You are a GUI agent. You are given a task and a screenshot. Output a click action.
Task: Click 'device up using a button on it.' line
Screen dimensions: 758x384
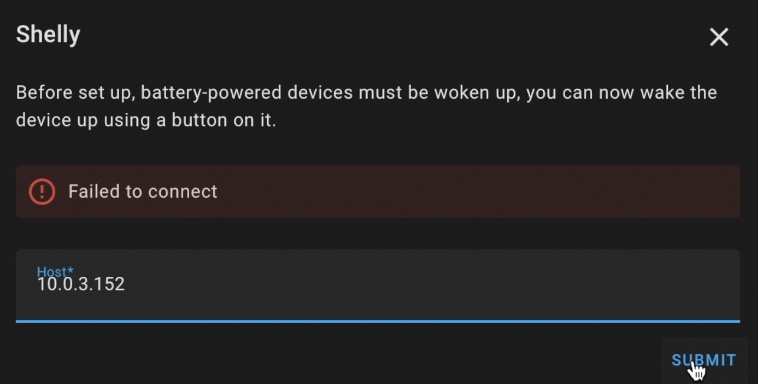pos(146,120)
